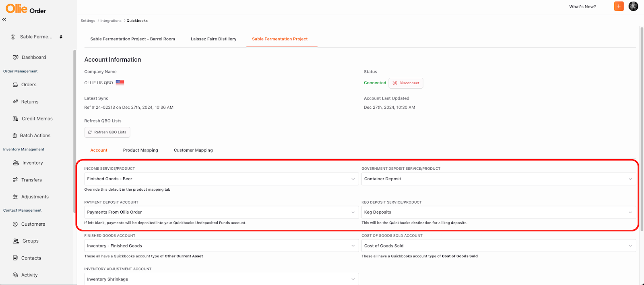
Task: Click the Contacts book icon
Action: [x=15, y=258]
